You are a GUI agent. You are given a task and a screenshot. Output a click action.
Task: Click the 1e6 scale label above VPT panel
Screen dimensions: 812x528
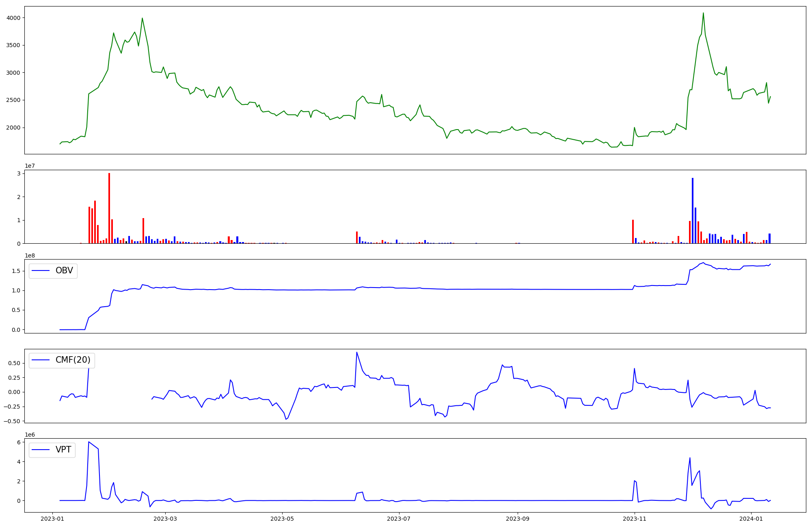click(30, 435)
